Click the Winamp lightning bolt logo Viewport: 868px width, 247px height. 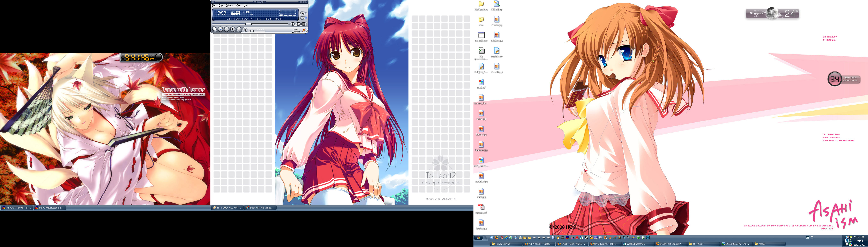304,30
